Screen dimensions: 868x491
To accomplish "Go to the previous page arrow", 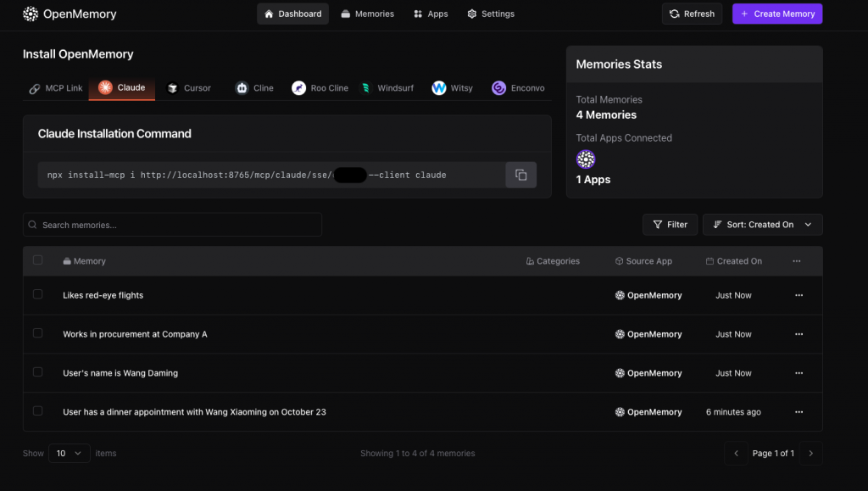I will click(736, 454).
